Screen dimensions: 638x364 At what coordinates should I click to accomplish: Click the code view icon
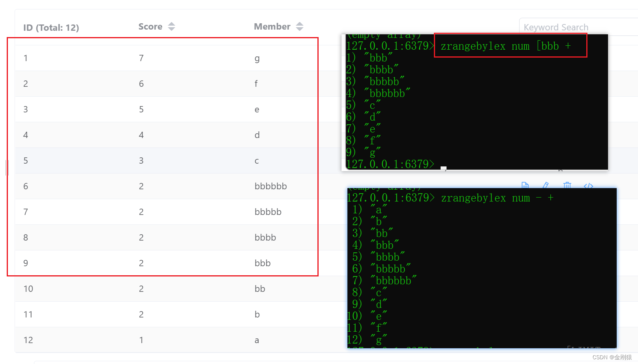(588, 185)
